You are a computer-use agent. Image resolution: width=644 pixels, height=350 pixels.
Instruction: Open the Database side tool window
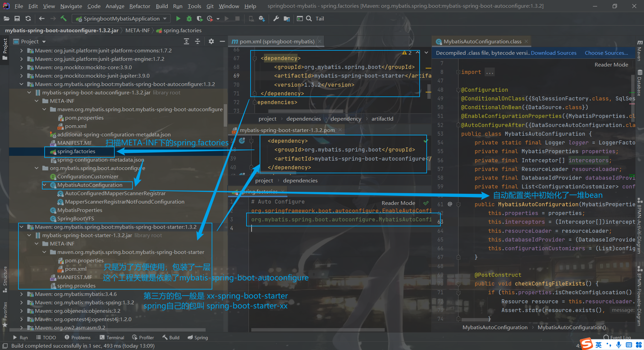640,83
